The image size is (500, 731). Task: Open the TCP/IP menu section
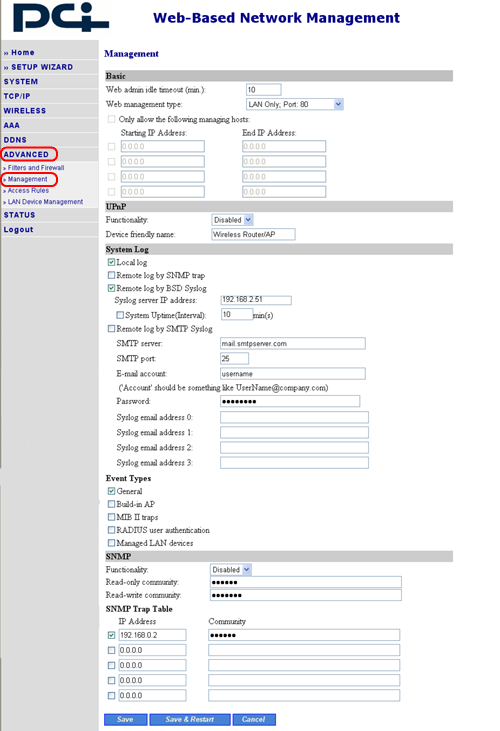[17, 96]
